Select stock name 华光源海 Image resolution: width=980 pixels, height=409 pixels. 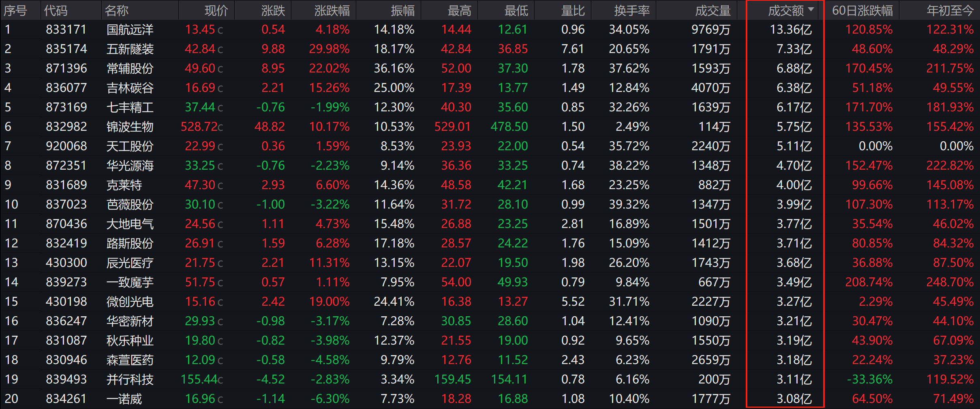click(130, 166)
